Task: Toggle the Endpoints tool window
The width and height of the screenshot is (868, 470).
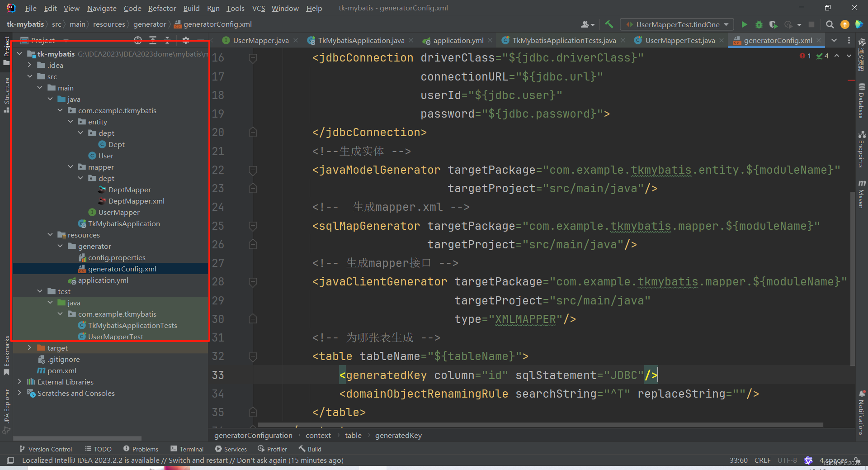Action: 862,149
